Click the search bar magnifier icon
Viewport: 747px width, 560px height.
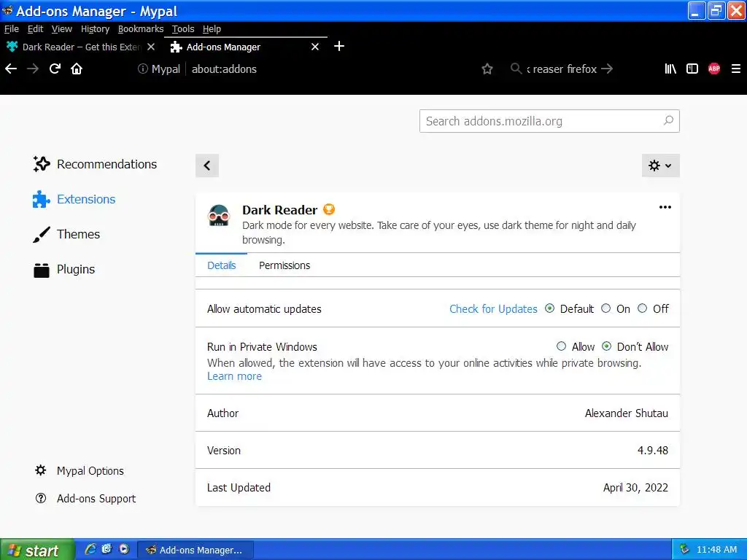tap(516, 69)
